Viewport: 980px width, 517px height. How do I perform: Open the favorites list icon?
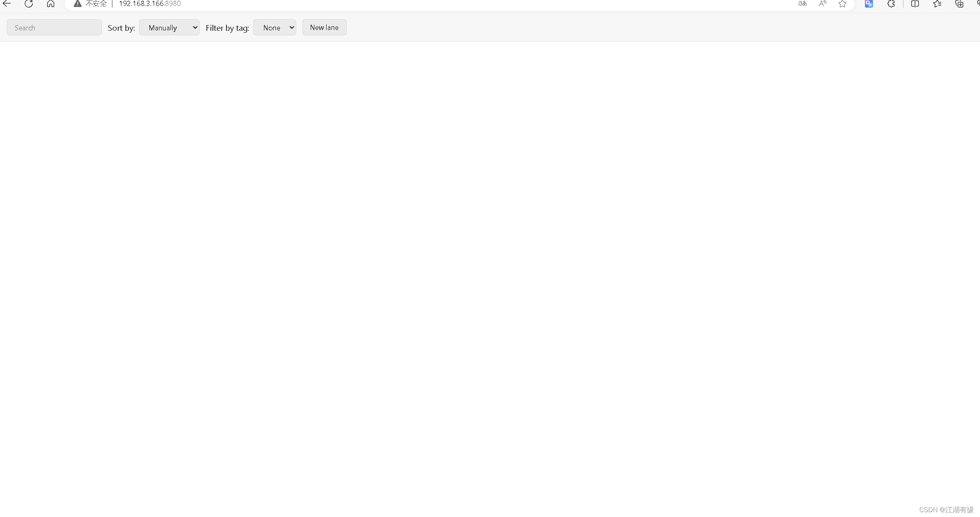coord(937,4)
